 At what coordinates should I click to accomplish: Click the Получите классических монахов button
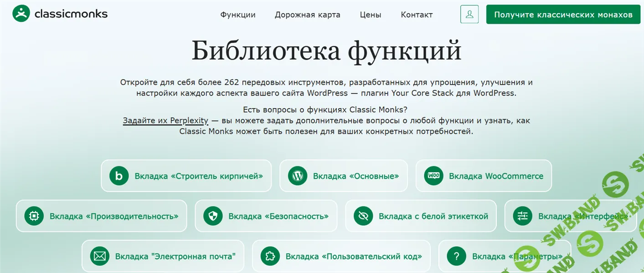tap(563, 15)
